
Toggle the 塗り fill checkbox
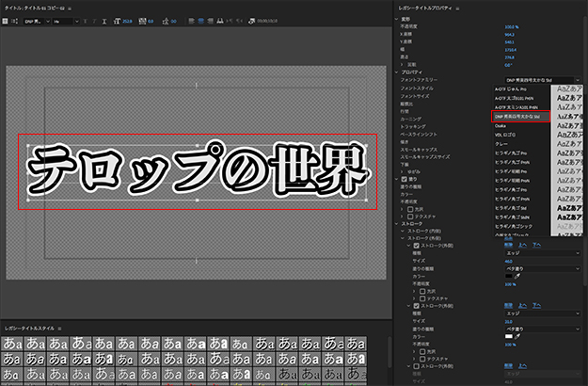(x=405, y=179)
